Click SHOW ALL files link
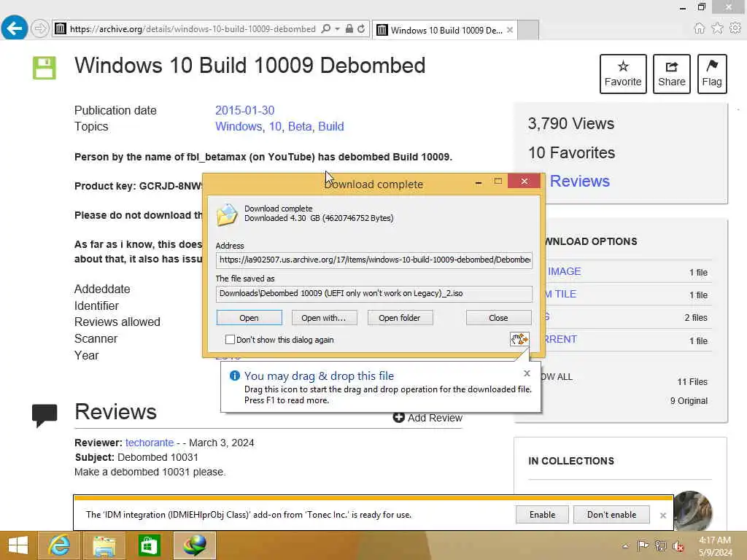This screenshot has height=560, width=747. pos(558,377)
